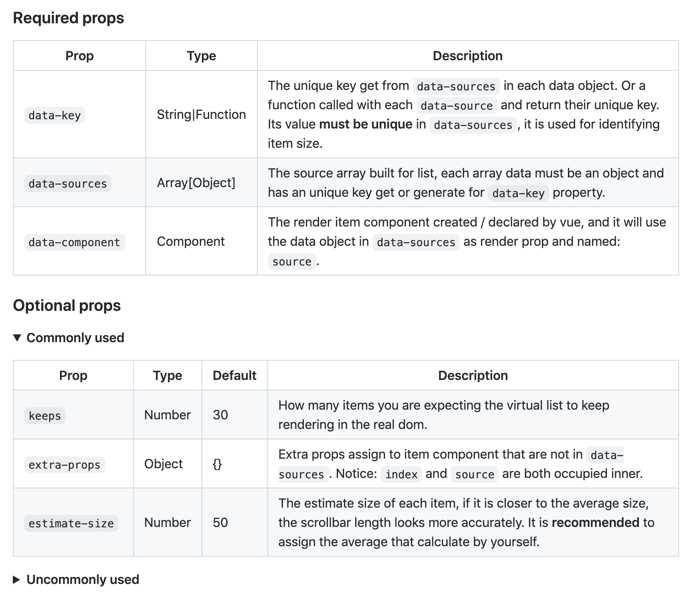700x592 pixels.
Task: Click the data-component prop name
Action: (x=74, y=243)
